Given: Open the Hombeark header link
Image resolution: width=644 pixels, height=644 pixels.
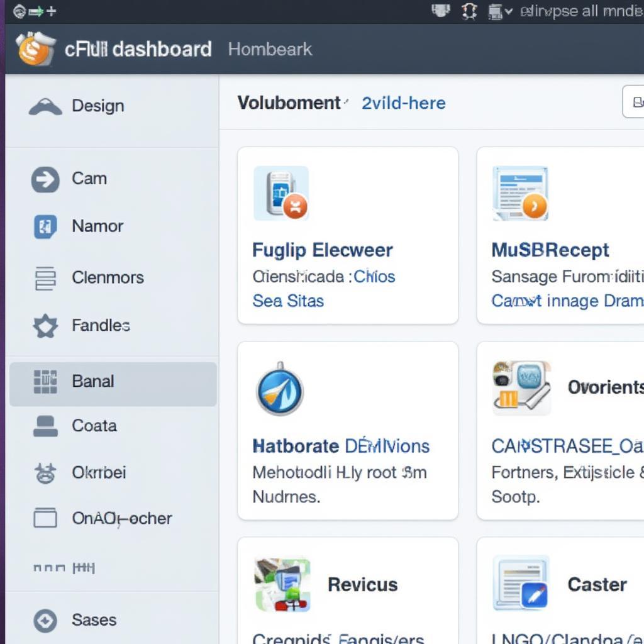Looking at the screenshot, I should coord(270,49).
